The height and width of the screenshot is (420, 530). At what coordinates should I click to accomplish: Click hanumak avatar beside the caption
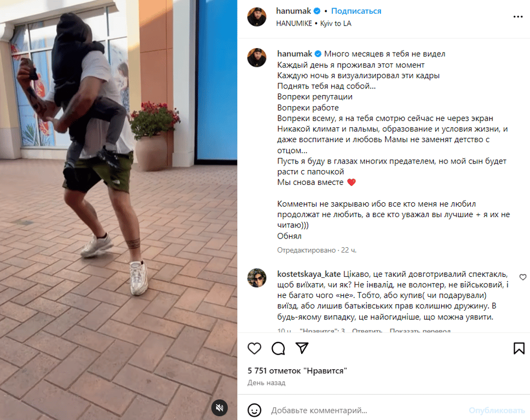click(257, 57)
